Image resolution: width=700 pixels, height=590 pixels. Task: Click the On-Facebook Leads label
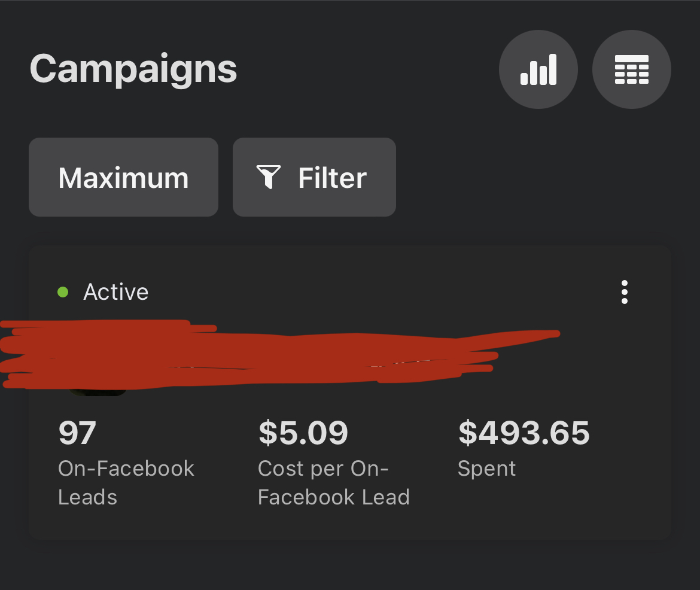click(x=126, y=482)
